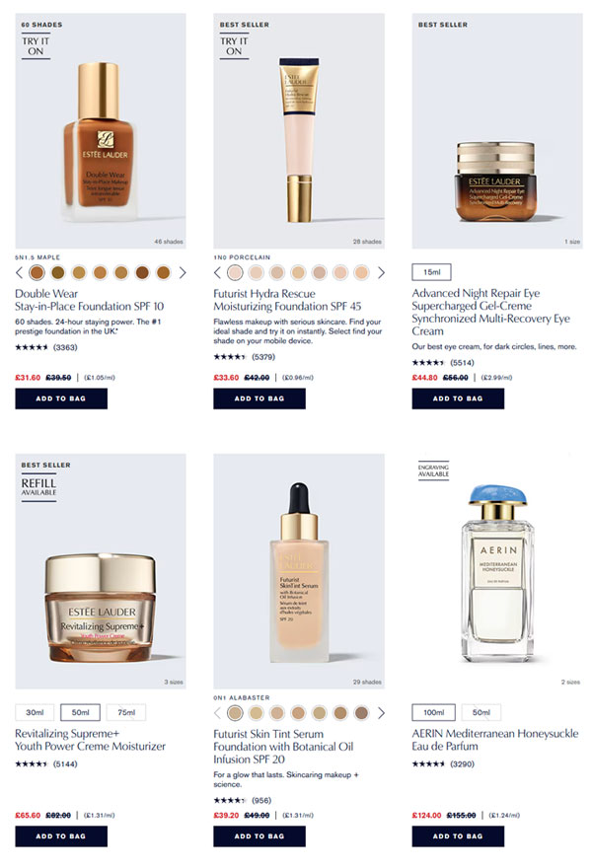Screen dimensions: 592x868
Task: Advance the Futurist Skin Tint shade carousel
Action: (x=381, y=713)
